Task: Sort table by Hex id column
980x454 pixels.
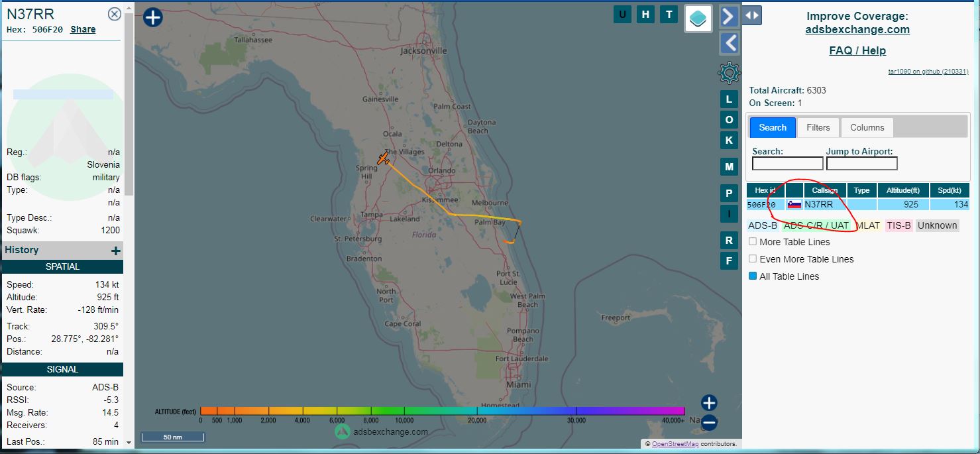Action: pos(765,190)
